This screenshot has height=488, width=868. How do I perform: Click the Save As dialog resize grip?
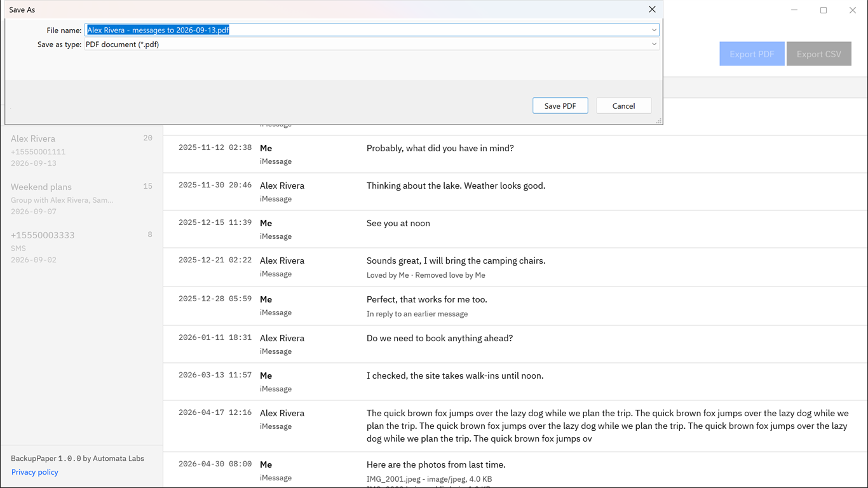point(658,121)
